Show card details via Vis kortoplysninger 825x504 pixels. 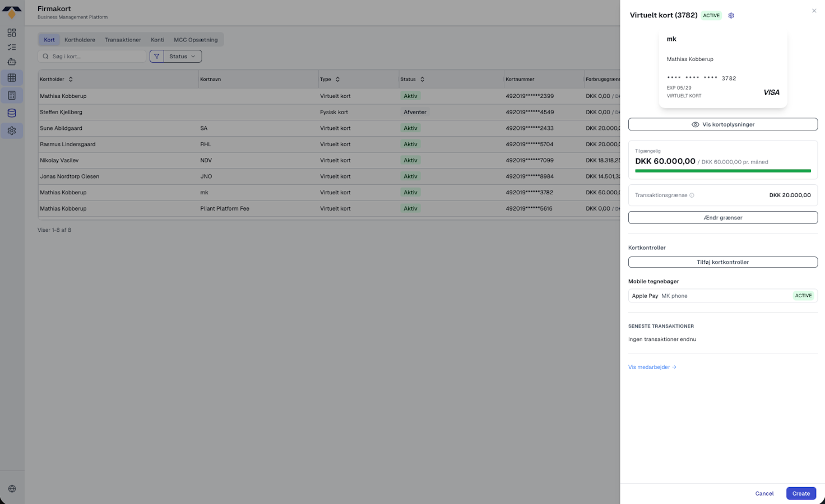click(x=722, y=124)
